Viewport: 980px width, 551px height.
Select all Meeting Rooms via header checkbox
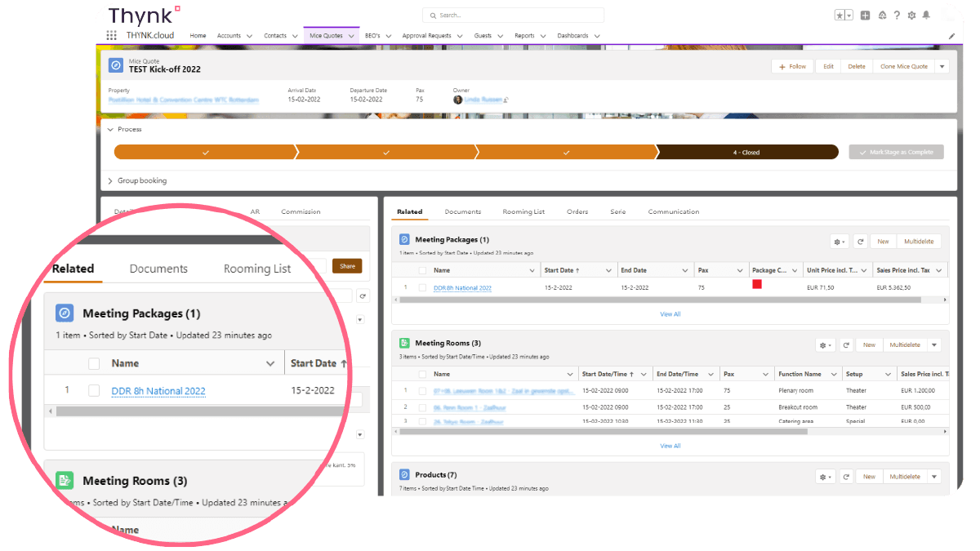pos(422,374)
